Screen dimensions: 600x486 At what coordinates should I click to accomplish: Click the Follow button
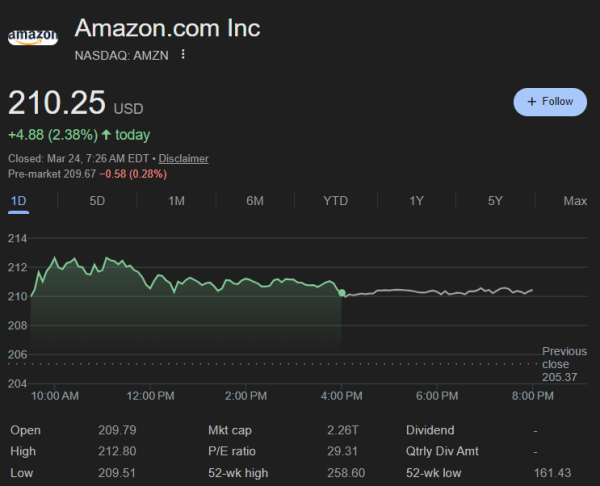[x=549, y=101]
